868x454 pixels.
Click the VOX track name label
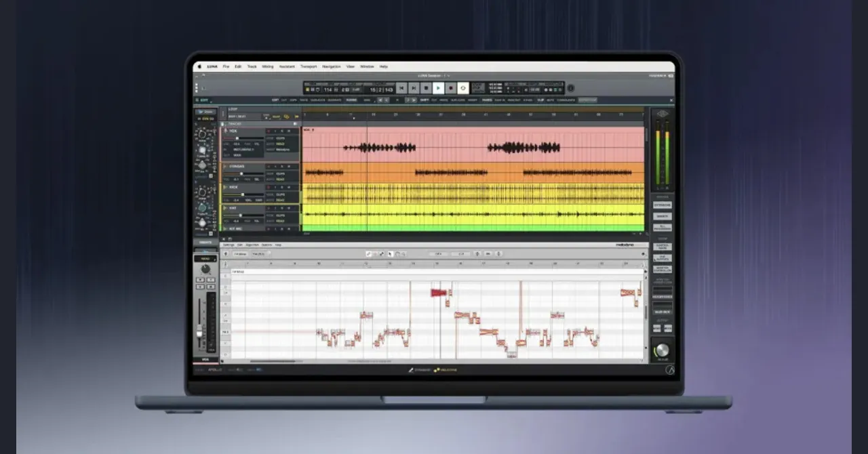234,131
